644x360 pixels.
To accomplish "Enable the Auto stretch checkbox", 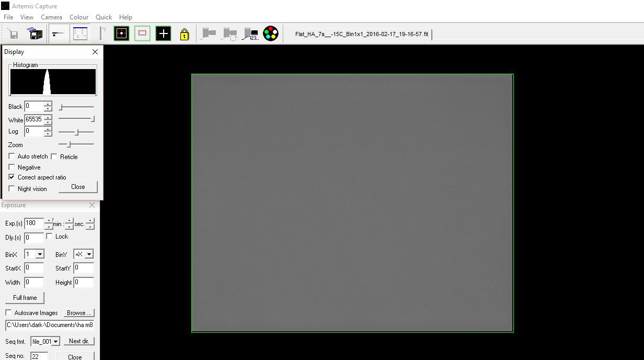I will [x=12, y=156].
